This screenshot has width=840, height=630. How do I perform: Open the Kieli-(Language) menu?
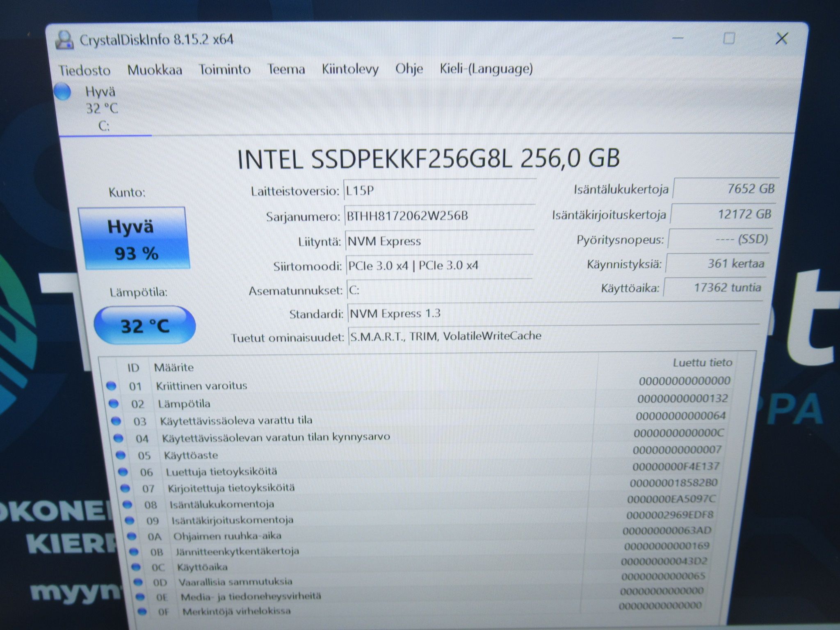pos(486,68)
